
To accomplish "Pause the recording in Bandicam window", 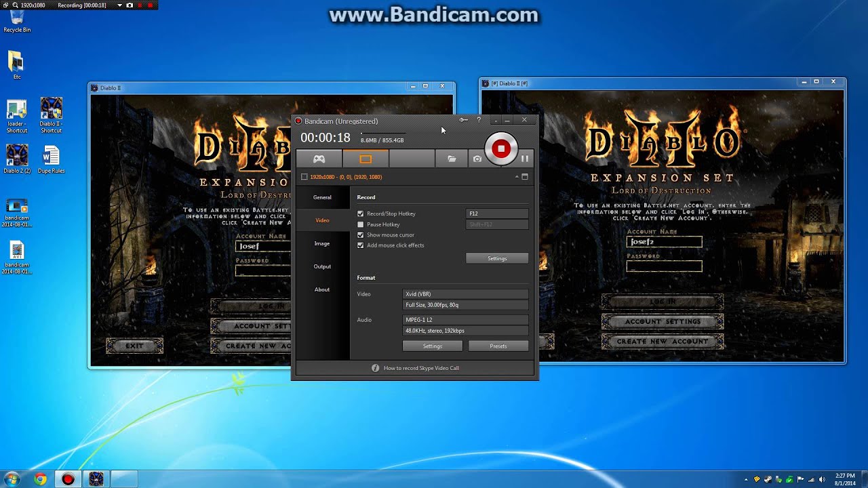I will click(525, 159).
